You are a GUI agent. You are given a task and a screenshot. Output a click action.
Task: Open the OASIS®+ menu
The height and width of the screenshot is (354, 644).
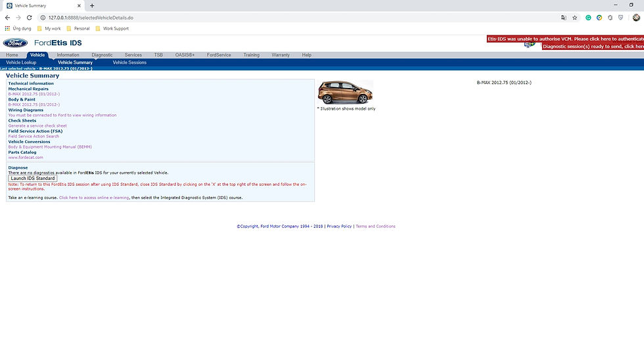pos(185,55)
